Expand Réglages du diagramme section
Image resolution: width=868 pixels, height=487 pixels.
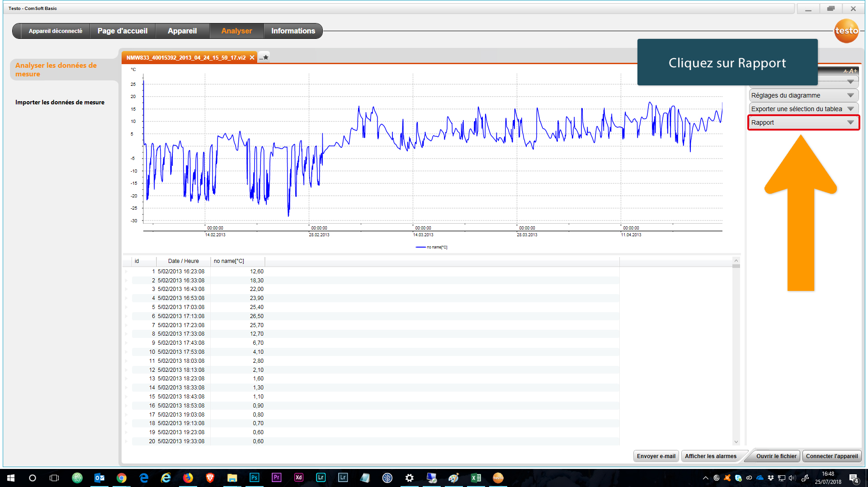[803, 95]
